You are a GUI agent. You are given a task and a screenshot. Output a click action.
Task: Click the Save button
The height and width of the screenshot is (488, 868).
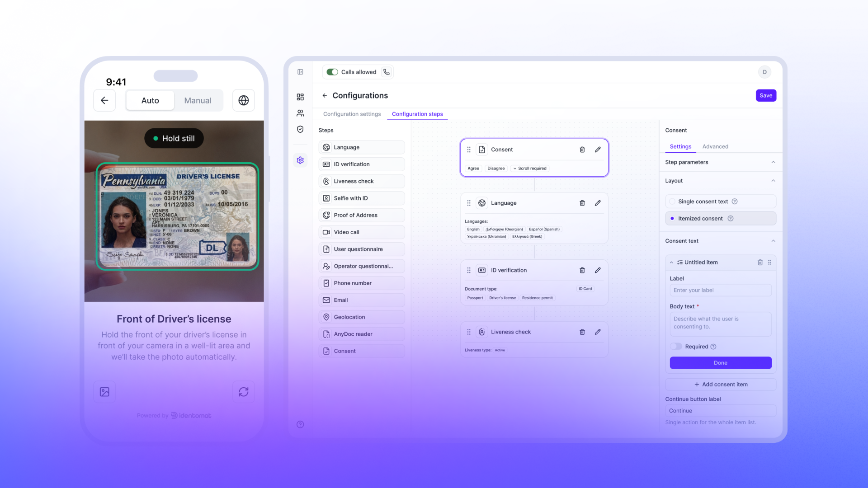tap(766, 95)
